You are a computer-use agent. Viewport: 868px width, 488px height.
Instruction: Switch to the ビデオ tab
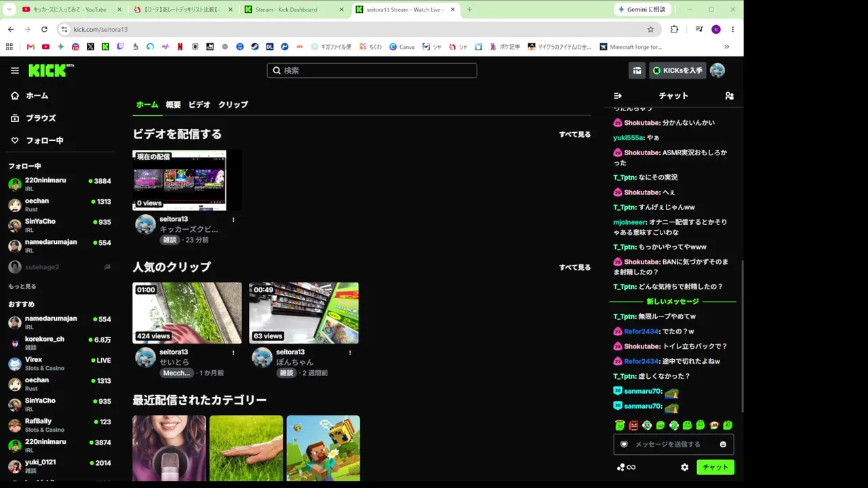(199, 104)
